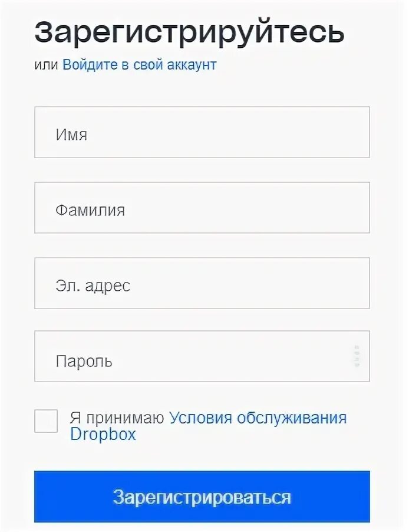The height and width of the screenshot is (532, 409).
Task: Open the 'Условия обслуживания' terms link
Action: [x=258, y=418]
